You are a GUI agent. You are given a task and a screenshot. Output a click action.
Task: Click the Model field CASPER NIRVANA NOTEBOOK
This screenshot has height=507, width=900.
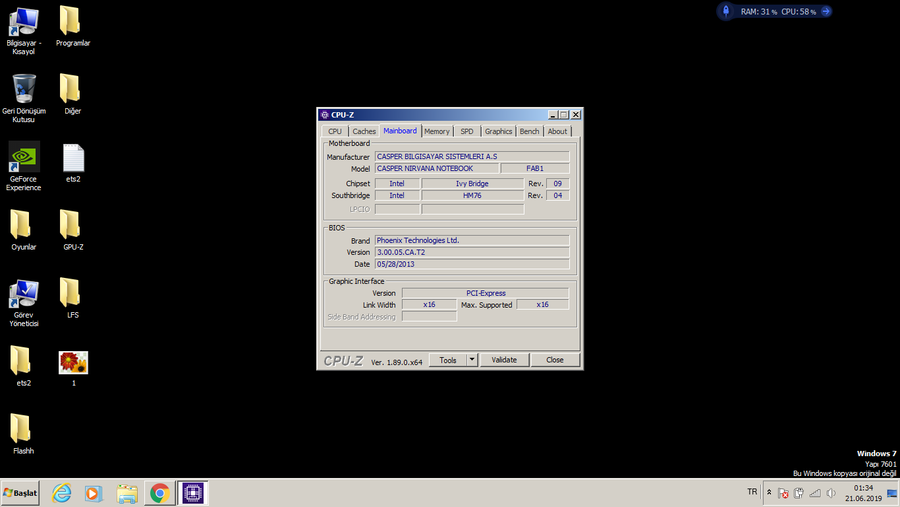pyautogui.click(x=436, y=168)
